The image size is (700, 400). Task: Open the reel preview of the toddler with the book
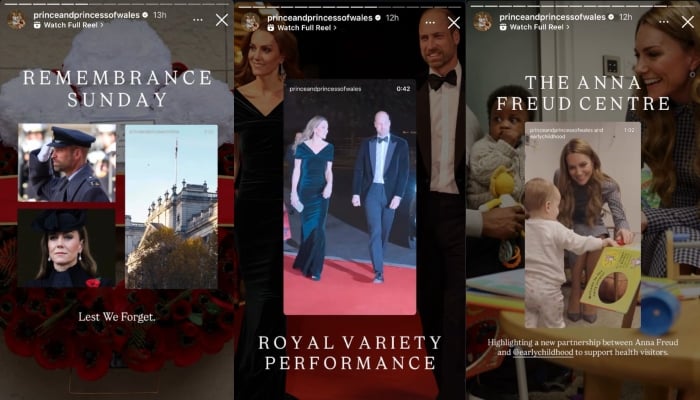pos(583,225)
